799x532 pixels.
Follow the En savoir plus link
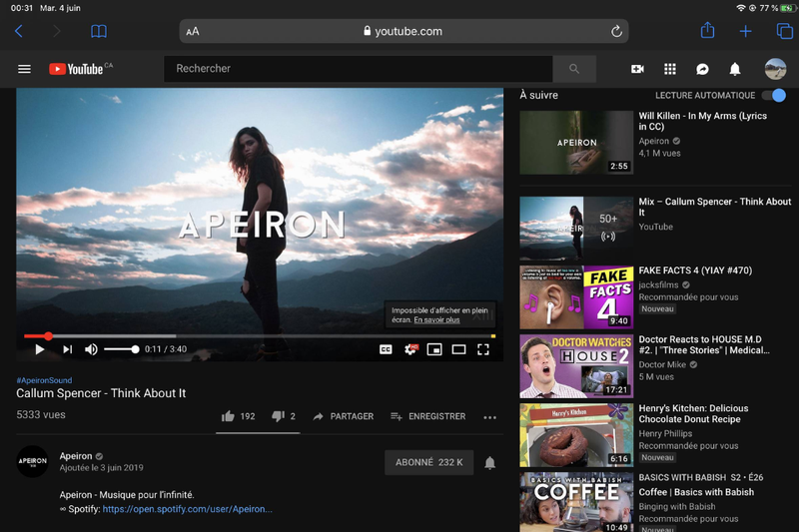click(x=436, y=319)
